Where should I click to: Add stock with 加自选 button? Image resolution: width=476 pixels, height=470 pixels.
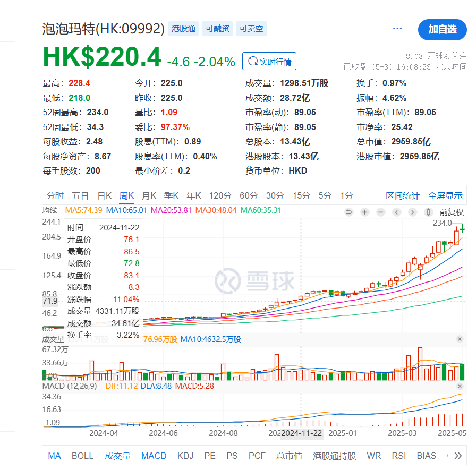(x=443, y=29)
